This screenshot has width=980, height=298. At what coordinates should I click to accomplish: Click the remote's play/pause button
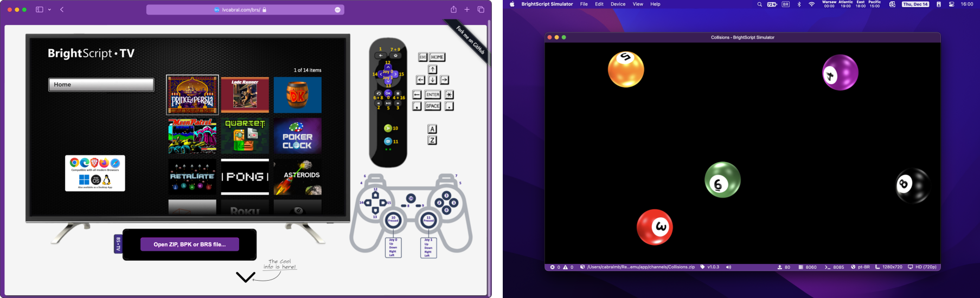(x=388, y=103)
